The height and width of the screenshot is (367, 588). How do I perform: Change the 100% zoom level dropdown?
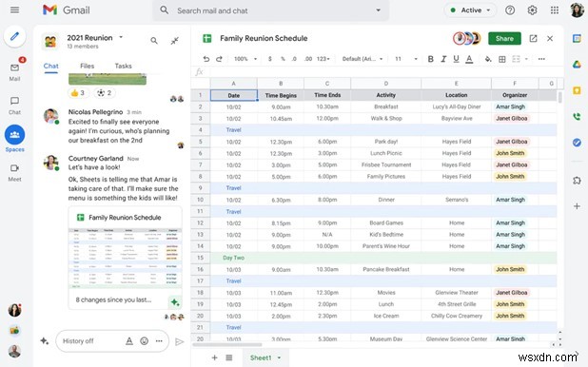pos(245,59)
